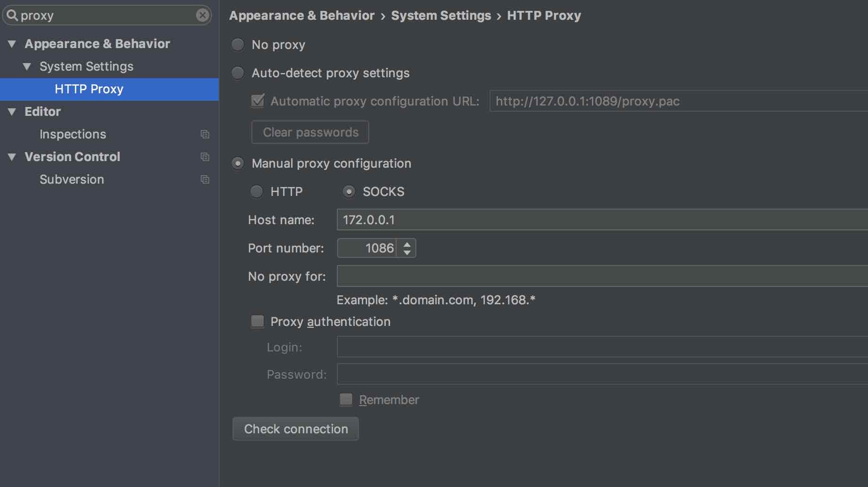The image size is (868, 487).
Task: Click the HTTP Proxy breadcrumb title
Action: [x=544, y=16]
